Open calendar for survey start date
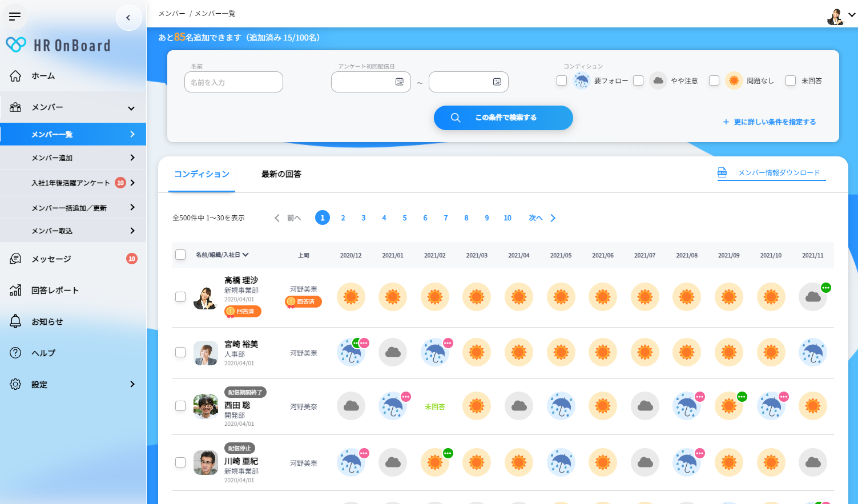The height and width of the screenshot is (504, 858). (x=400, y=82)
